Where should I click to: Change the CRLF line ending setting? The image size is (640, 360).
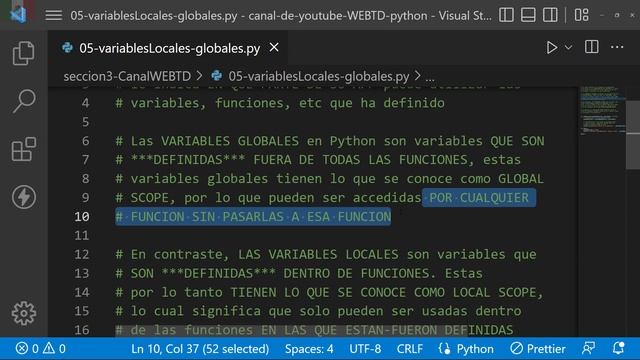(410, 349)
